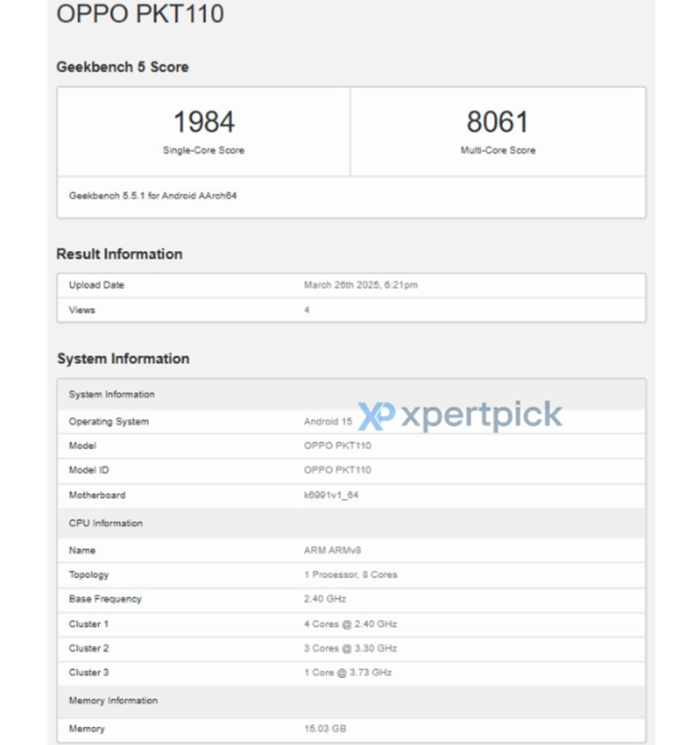The height and width of the screenshot is (745, 700).
Task: Click the Upload Date value March 26th 2025
Action: [x=360, y=286]
